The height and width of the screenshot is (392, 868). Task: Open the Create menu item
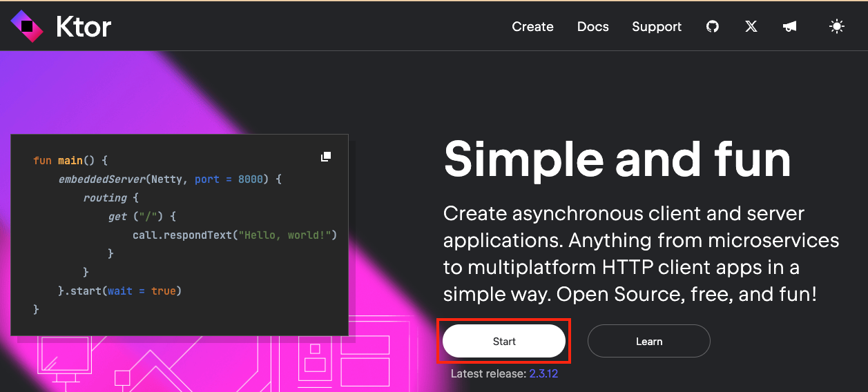click(x=532, y=26)
